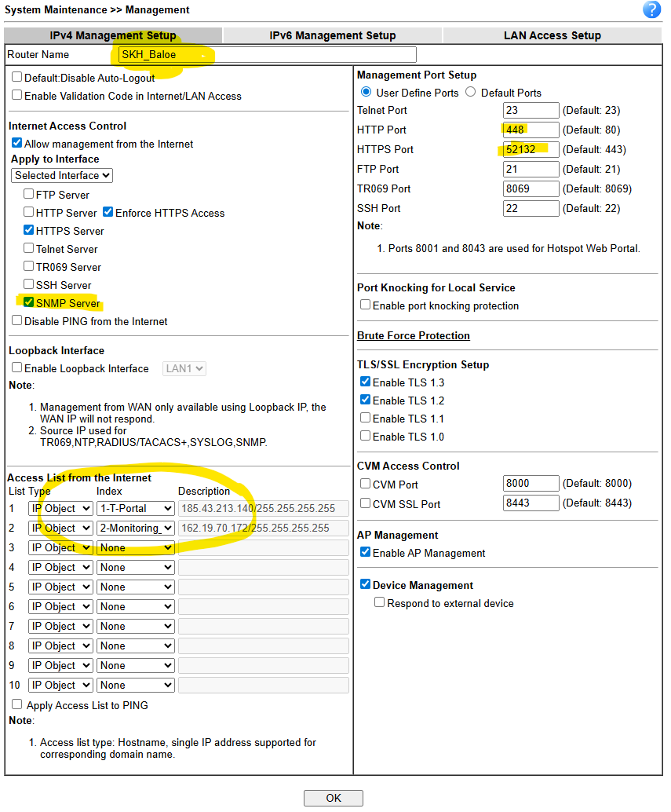Click the CVM SSL Port field showing 8443
Viewport: 671px width, 812px height.
tap(531, 503)
